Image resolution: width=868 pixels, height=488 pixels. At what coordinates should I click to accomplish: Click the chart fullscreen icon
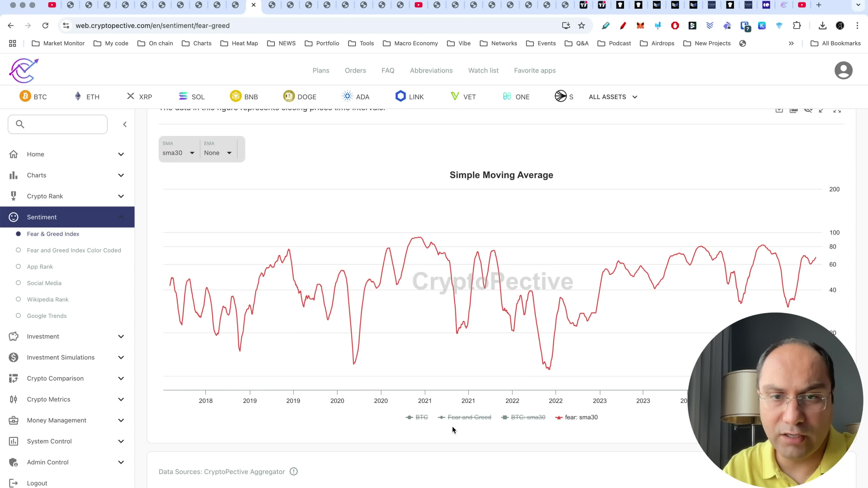(x=837, y=110)
